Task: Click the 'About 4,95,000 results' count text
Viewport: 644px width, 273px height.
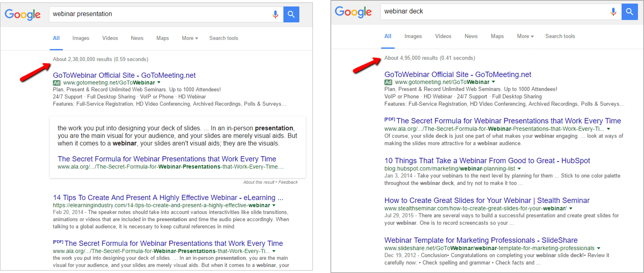Action: point(430,58)
